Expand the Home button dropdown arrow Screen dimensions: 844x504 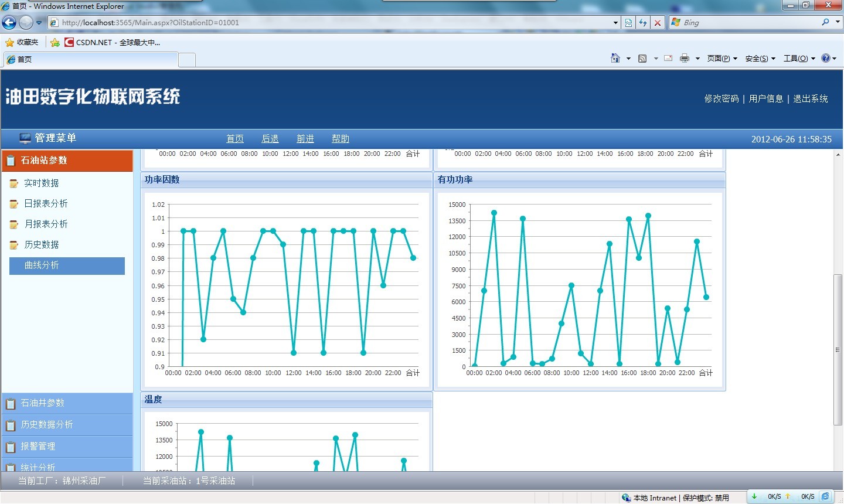pyautogui.click(x=628, y=59)
